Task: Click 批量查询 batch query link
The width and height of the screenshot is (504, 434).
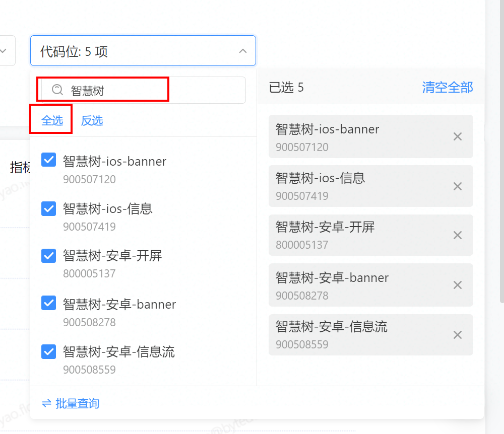Action: pos(77,403)
